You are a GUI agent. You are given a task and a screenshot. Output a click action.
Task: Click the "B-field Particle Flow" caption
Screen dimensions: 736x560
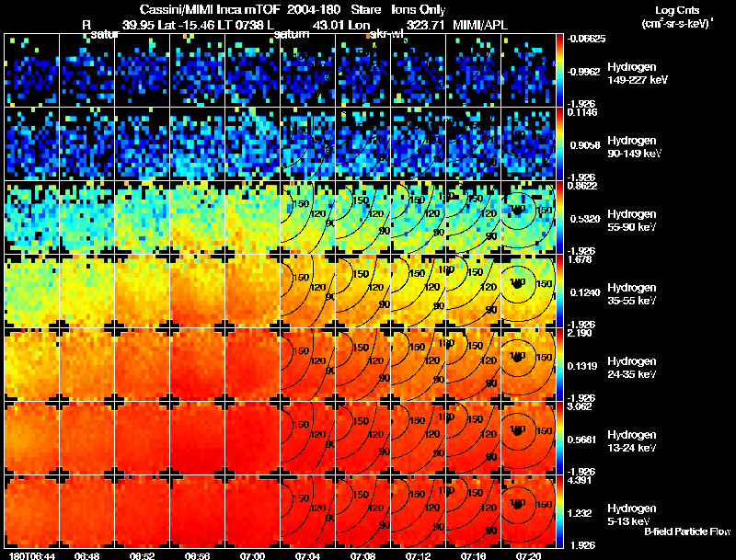pos(687,531)
